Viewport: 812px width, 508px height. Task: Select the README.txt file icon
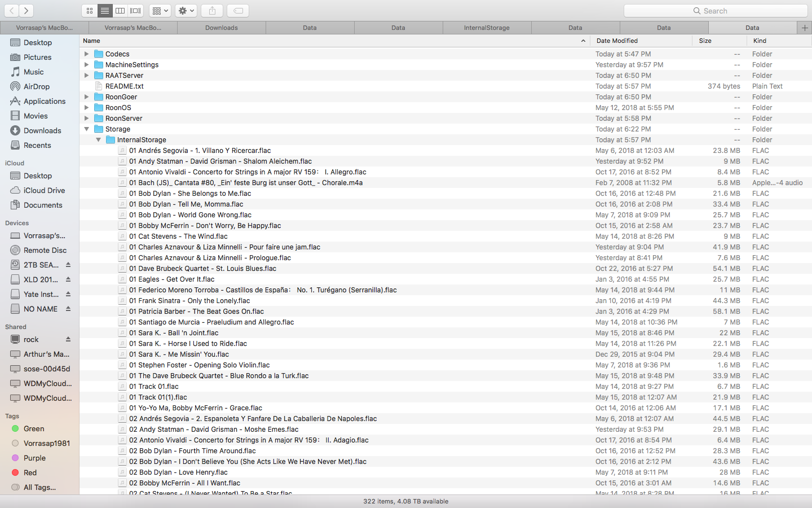[99, 86]
